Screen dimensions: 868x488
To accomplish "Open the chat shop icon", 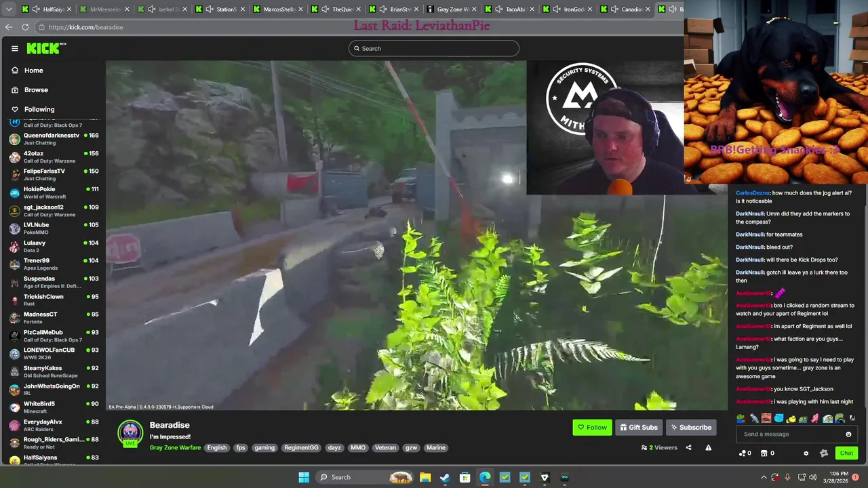I will click(764, 453).
